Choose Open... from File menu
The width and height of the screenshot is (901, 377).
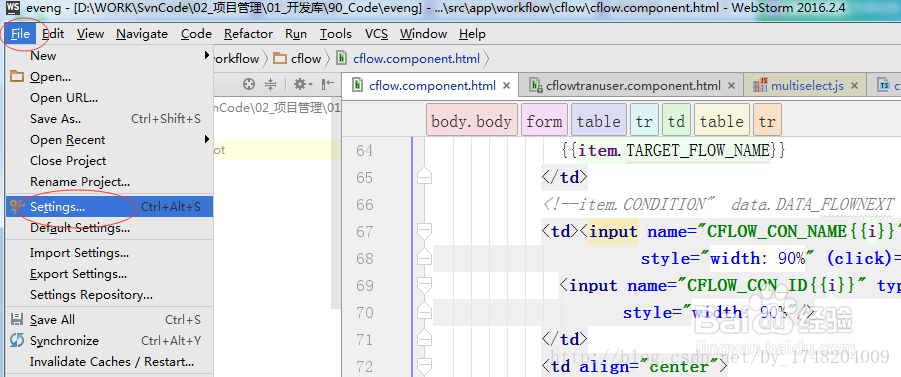click(x=109, y=76)
